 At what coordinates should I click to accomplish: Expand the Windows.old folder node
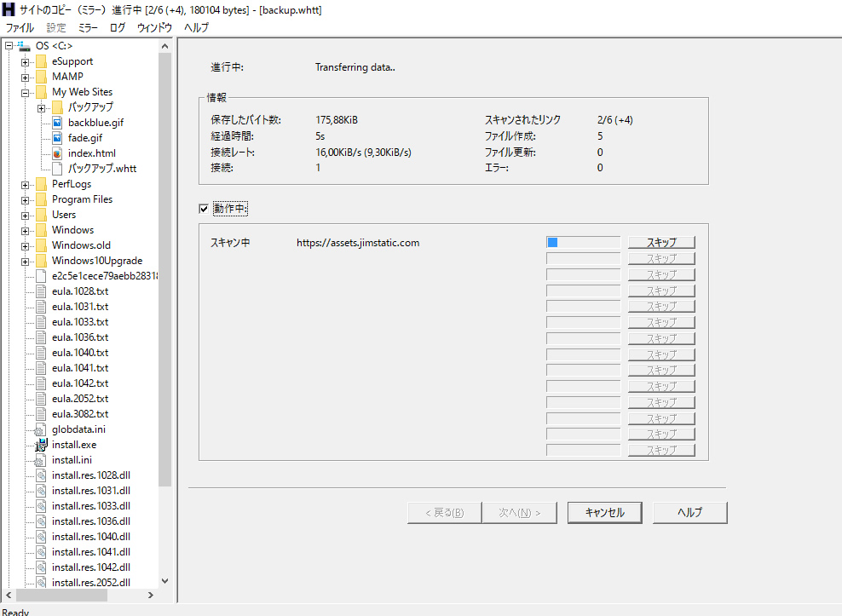point(26,245)
